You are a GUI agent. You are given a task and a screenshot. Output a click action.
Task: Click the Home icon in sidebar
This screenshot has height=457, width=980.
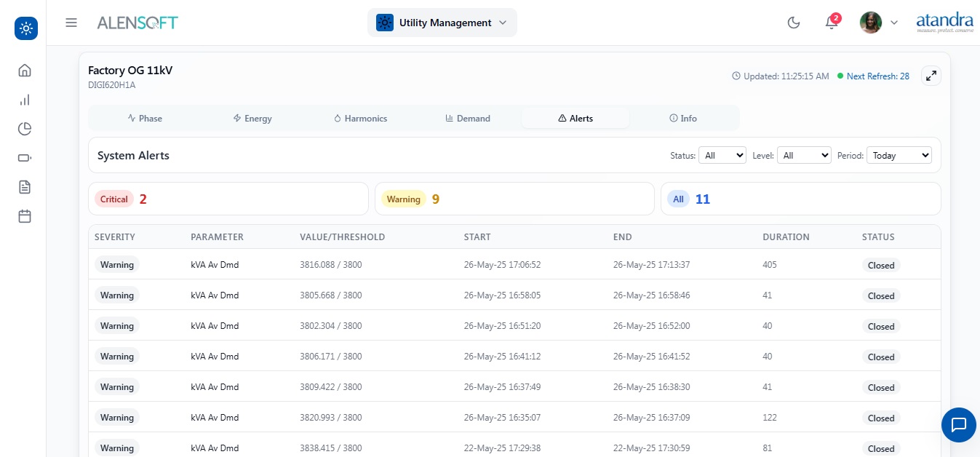[25, 71]
